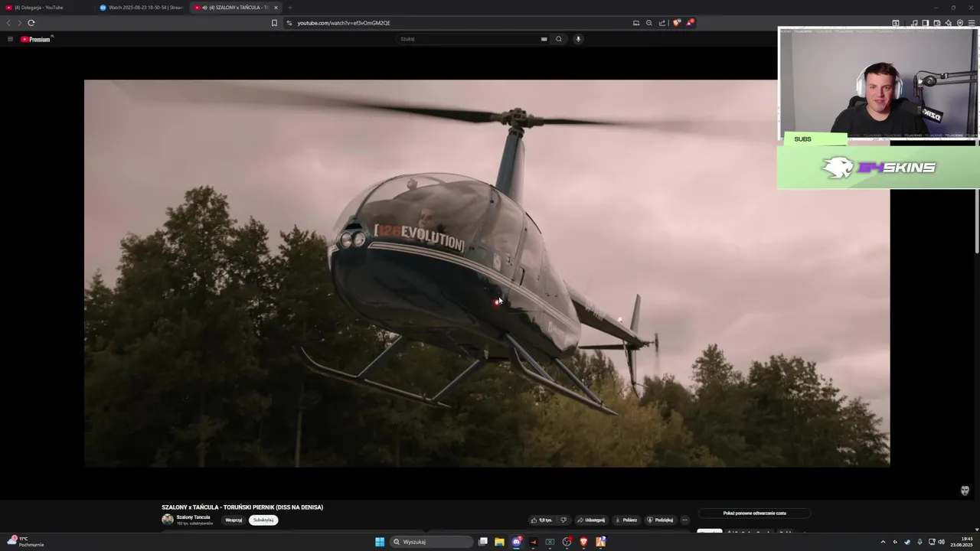This screenshot has height=551, width=980.
Task: Dislike the video with thumbs-down icon
Action: point(563,520)
